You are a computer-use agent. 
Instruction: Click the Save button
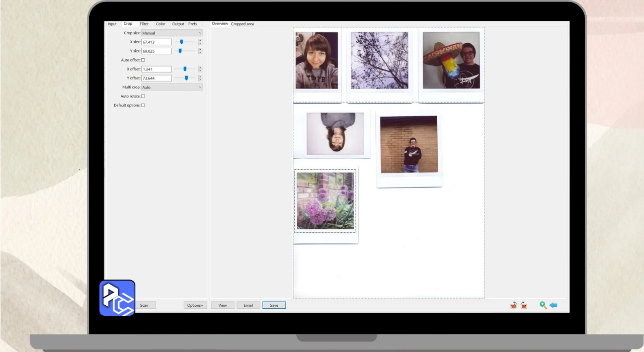[274, 305]
